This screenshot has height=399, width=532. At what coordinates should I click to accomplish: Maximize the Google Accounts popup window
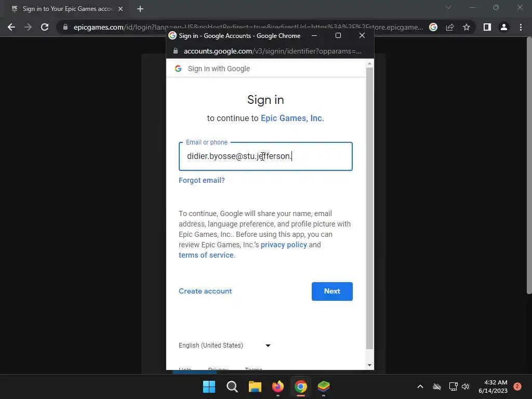click(x=338, y=35)
